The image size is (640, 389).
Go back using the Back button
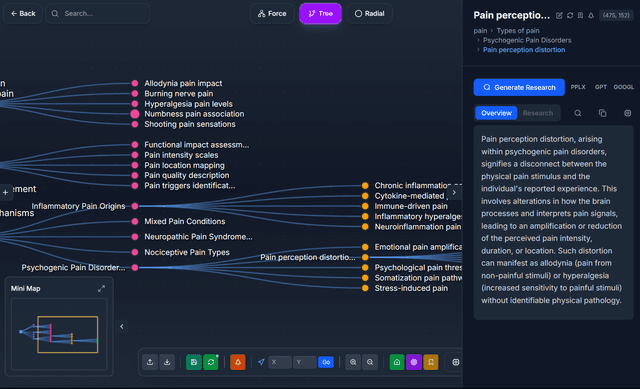(x=23, y=13)
